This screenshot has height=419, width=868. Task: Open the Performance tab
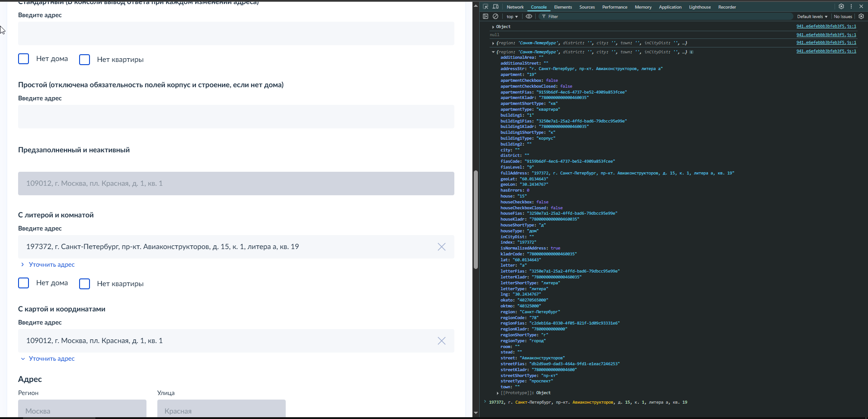click(615, 7)
